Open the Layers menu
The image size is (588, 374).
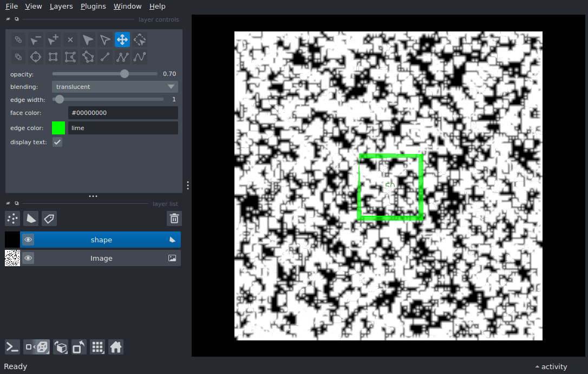(x=61, y=7)
